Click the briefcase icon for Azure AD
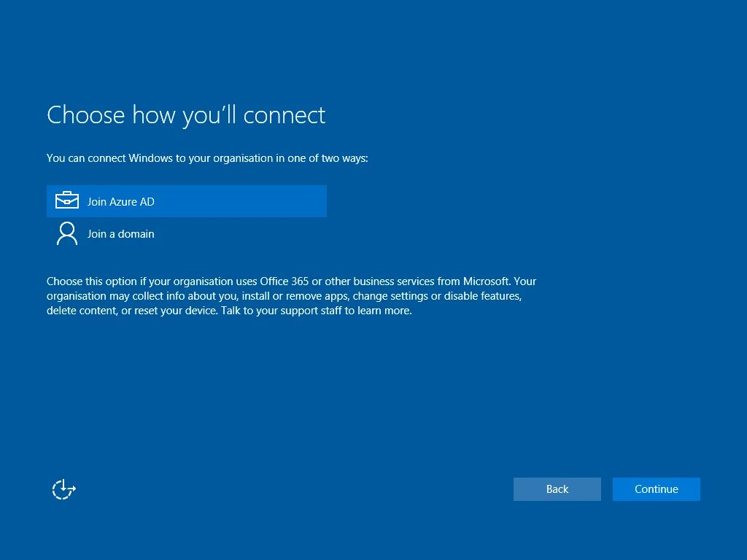The image size is (747, 560). [66, 201]
